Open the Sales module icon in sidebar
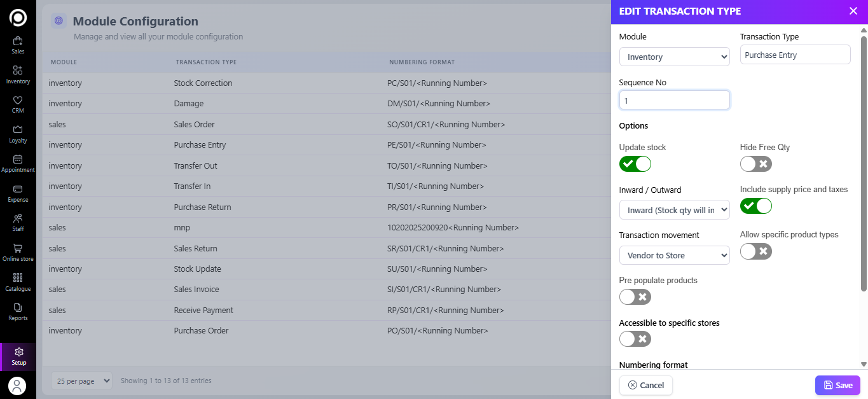 pos(18,41)
